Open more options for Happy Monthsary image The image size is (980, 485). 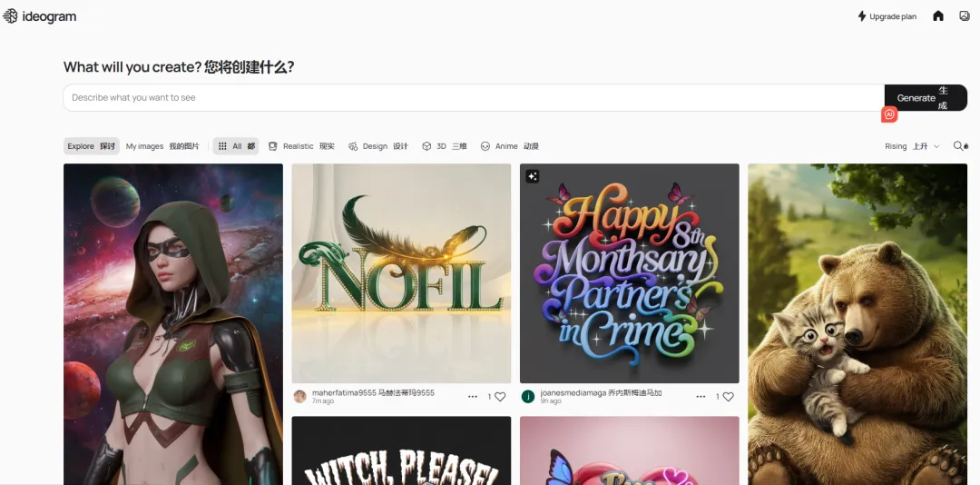pos(701,397)
